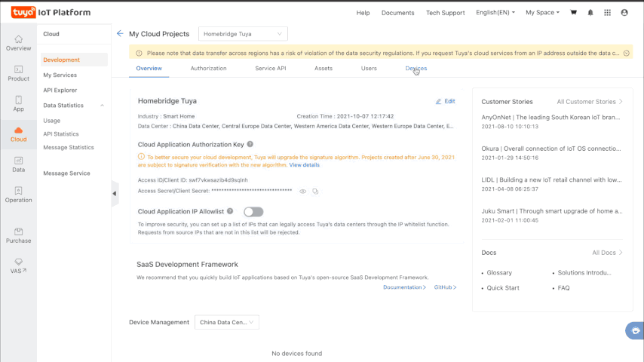Reveal the Client Secret with eye icon

[302, 191]
